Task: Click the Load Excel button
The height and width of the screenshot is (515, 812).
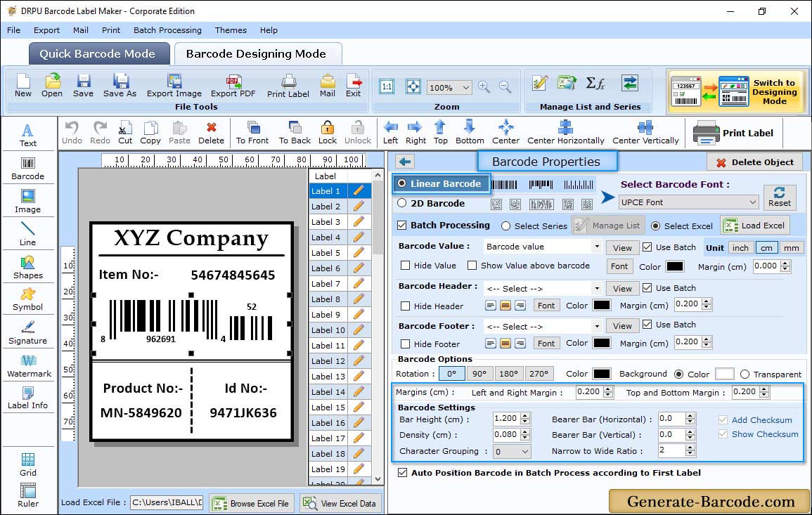Action: tap(756, 225)
